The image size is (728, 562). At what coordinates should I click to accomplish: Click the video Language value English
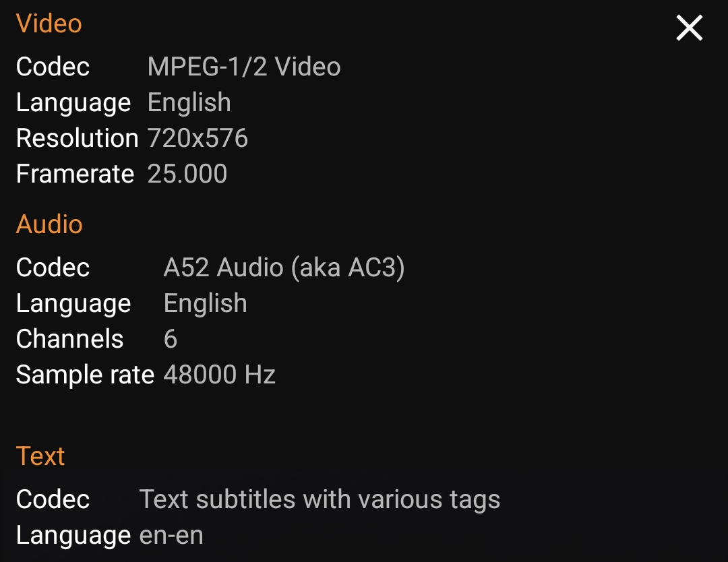click(x=189, y=102)
